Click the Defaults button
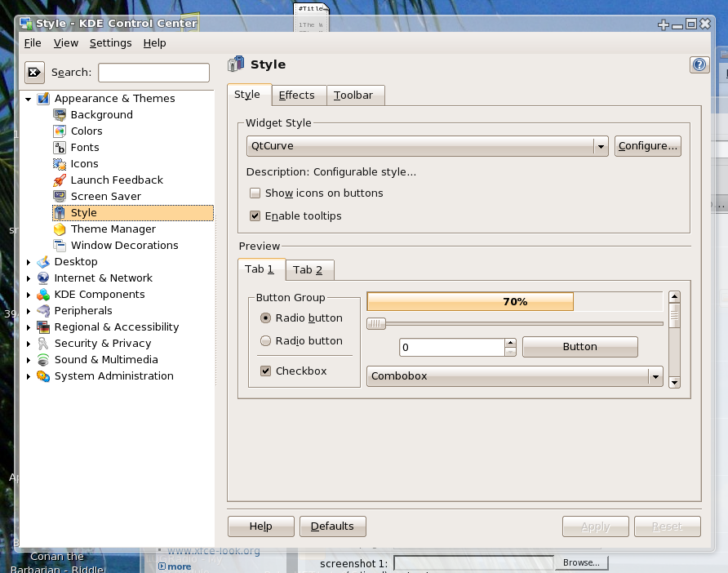 click(333, 526)
